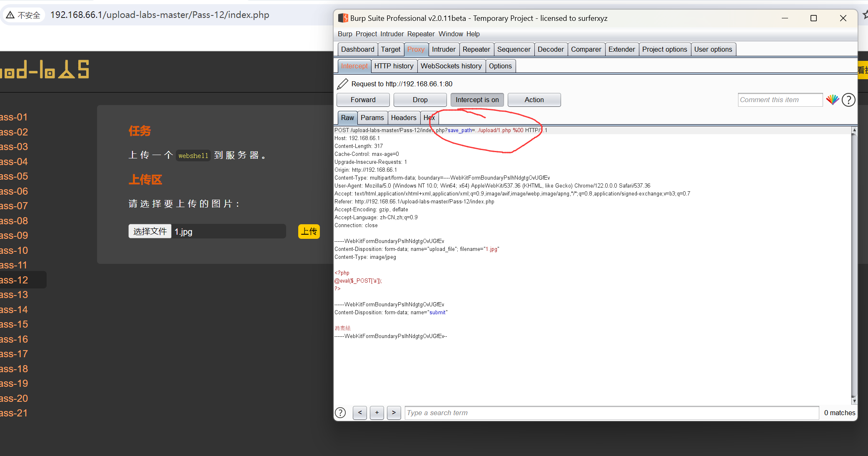The height and width of the screenshot is (456, 868).
Task: Click the yellow 上传 upload button
Action: 309,231
